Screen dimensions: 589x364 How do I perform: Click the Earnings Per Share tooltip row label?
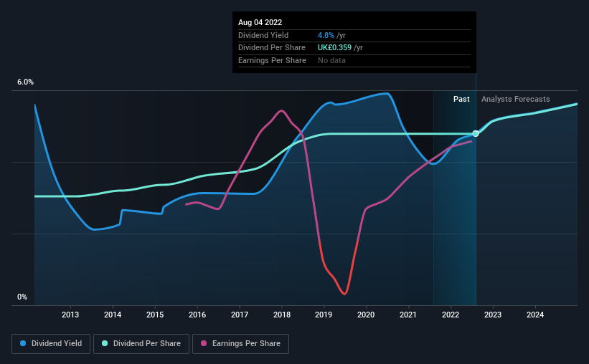tap(272, 60)
